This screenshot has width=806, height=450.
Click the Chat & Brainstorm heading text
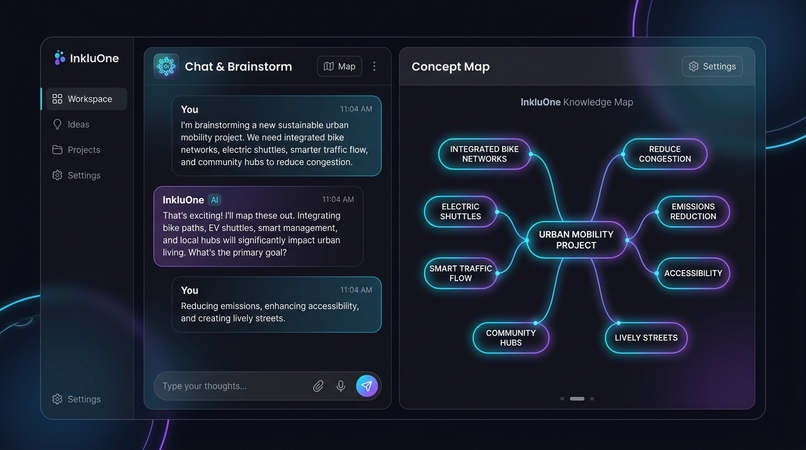(x=239, y=66)
